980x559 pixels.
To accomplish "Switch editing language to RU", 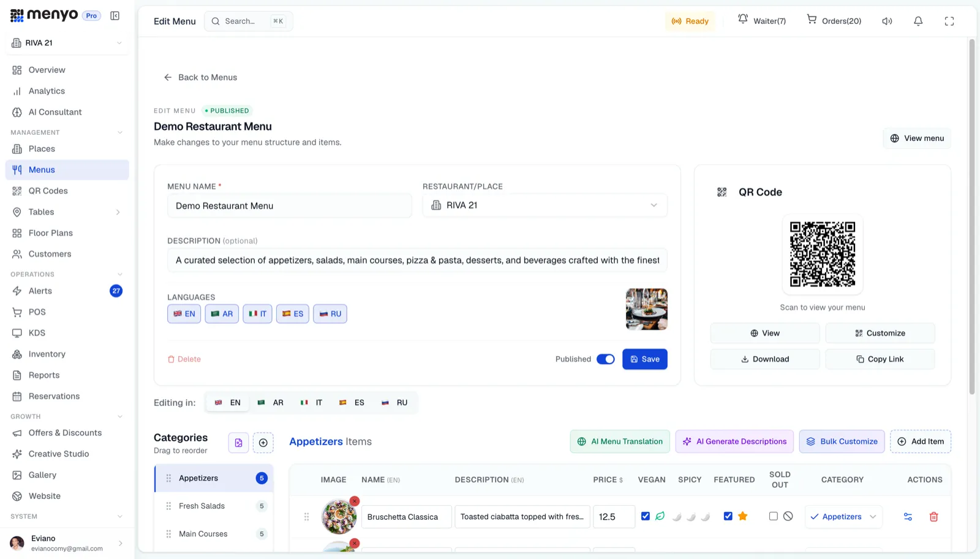I will tap(394, 403).
